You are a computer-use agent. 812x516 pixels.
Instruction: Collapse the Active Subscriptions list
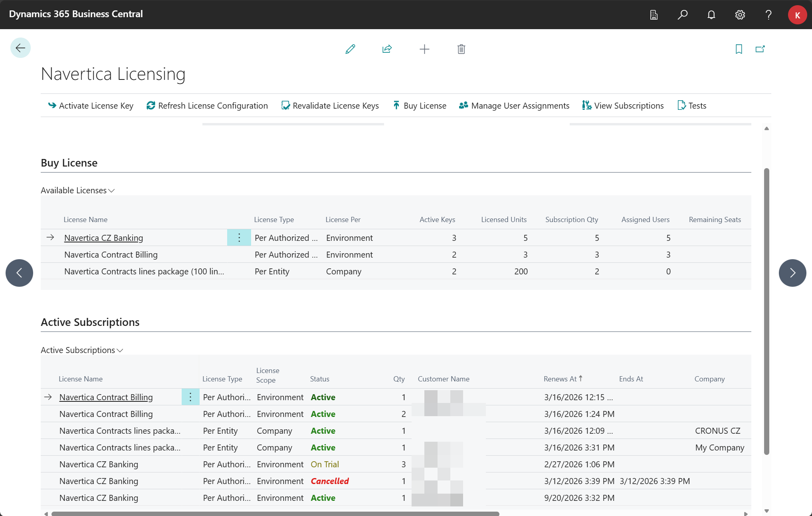pos(121,350)
